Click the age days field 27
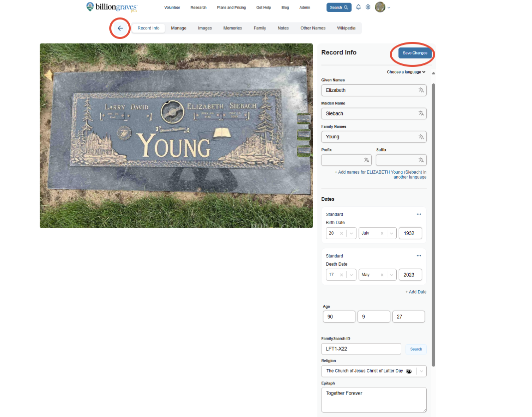The image size is (532, 417). click(409, 317)
